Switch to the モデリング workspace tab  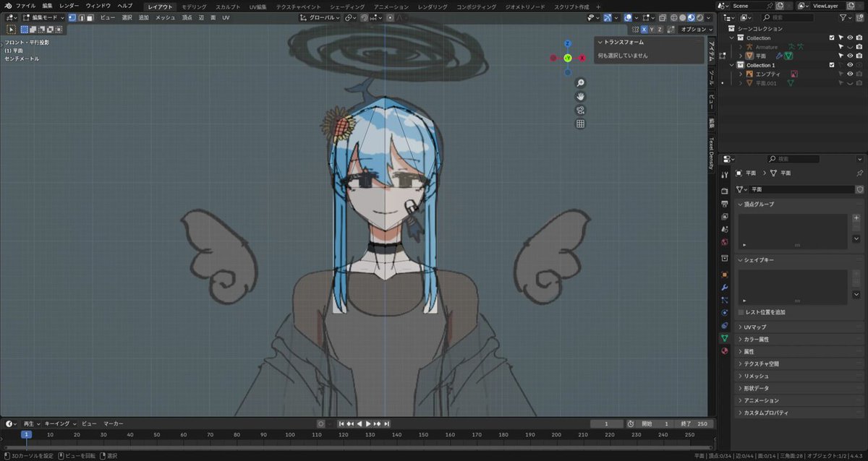click(194, 7)
